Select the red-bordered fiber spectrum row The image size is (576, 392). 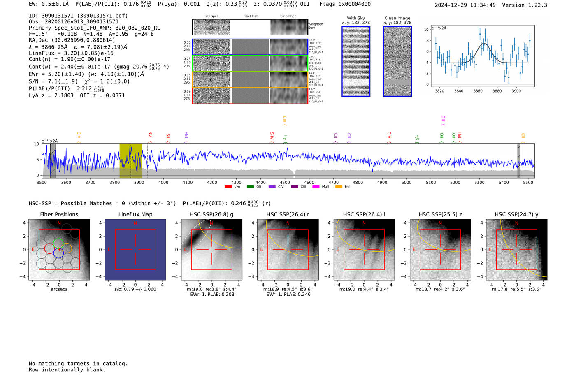point(250,95)
